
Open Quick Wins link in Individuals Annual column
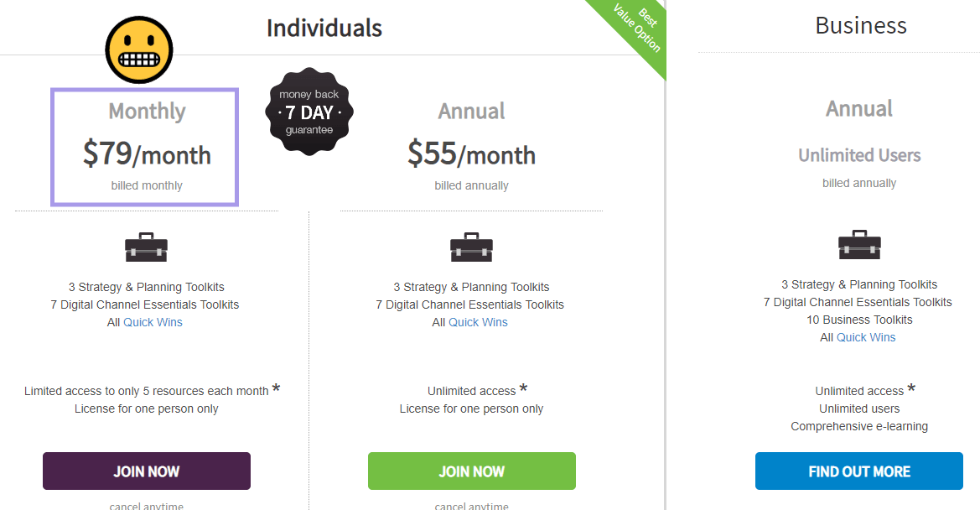pyautogui.click(x=478, y=322)
